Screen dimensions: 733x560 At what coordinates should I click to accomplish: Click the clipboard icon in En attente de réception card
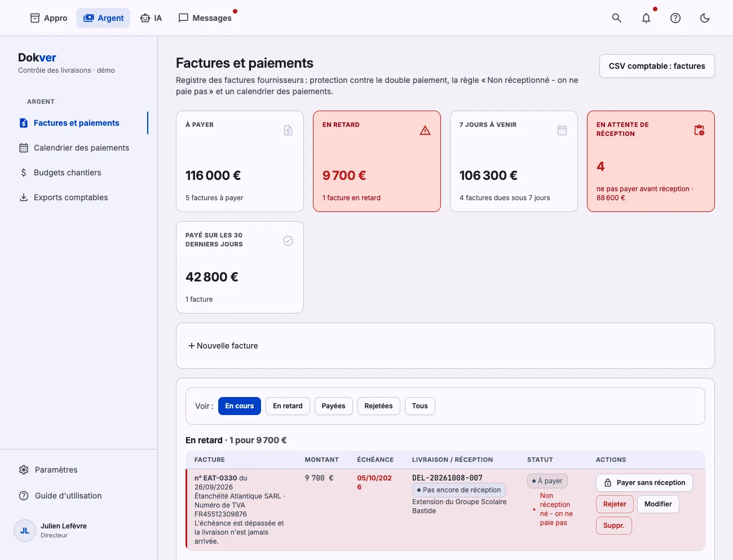(x=699, y=130)
